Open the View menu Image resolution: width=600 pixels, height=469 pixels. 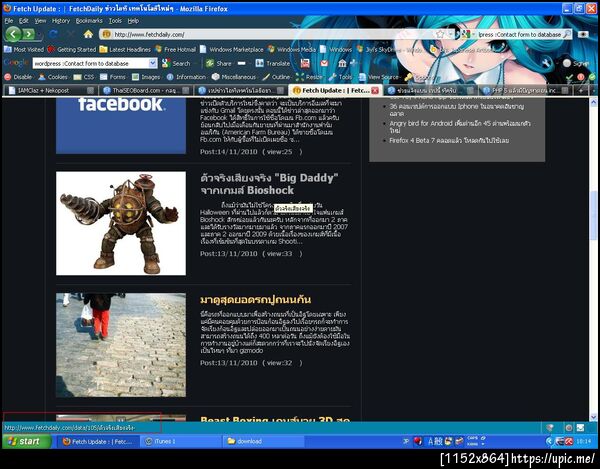[40, 21]
